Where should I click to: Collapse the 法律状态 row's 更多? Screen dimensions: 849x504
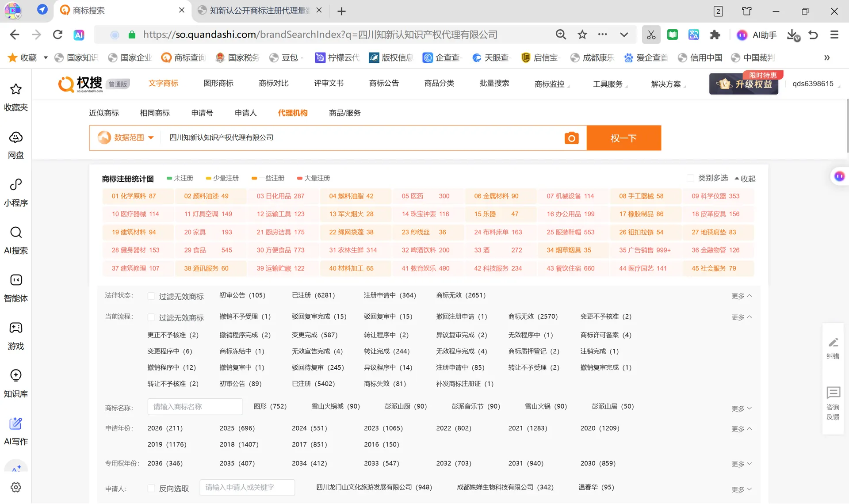click(x=742, y=296)
